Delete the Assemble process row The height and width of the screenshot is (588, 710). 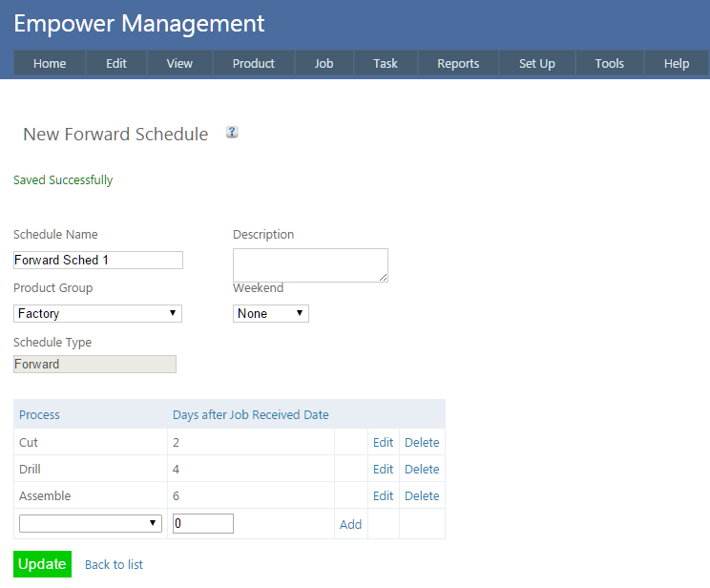pos(422,495)
